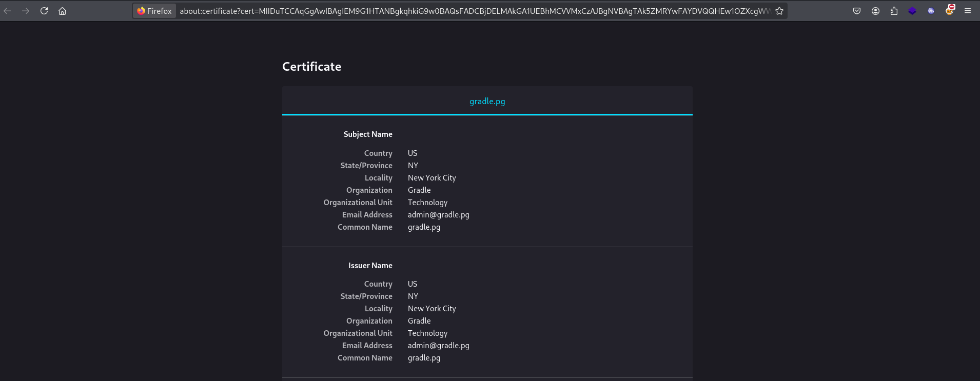Go to the Firefox home page
This screenshot has height=381, width=980.
(63, 11)
